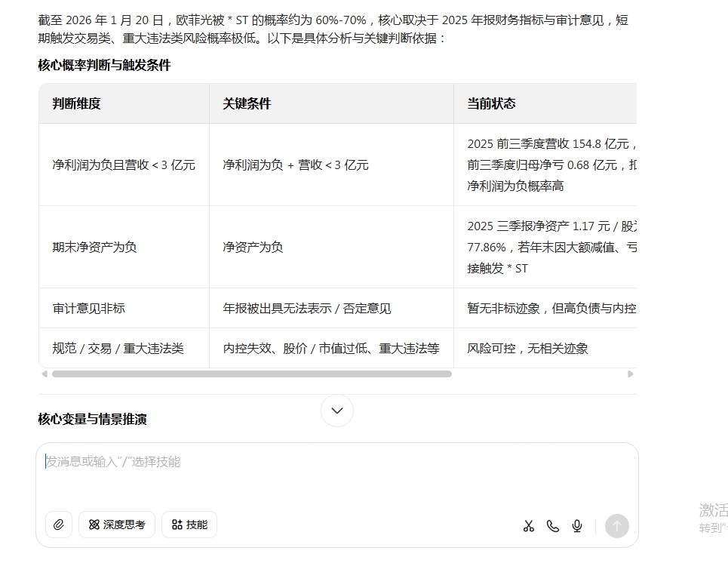Click heading 核心变量与情景推演
The image size is (728, 563).
pyautogui.click(x=92, y=419)
